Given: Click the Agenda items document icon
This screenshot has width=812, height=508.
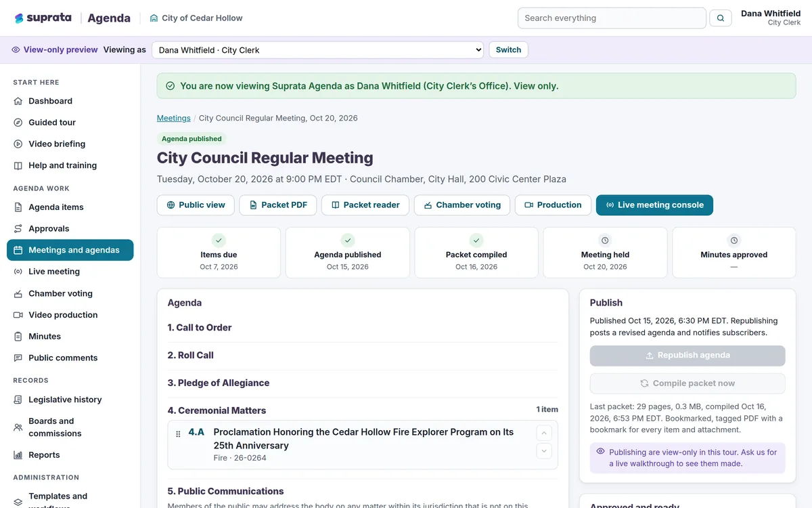Looking at the screenshot, I should coord(18,207).
